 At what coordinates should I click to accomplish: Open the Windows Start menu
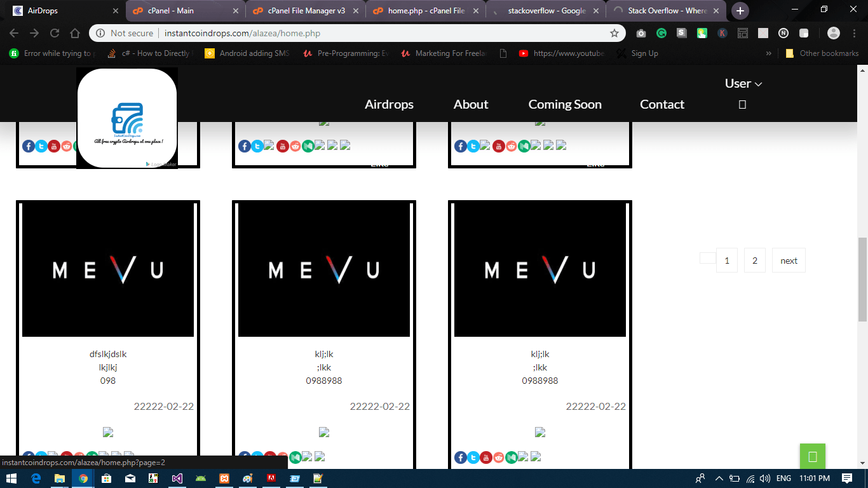(x=13, y=478)
